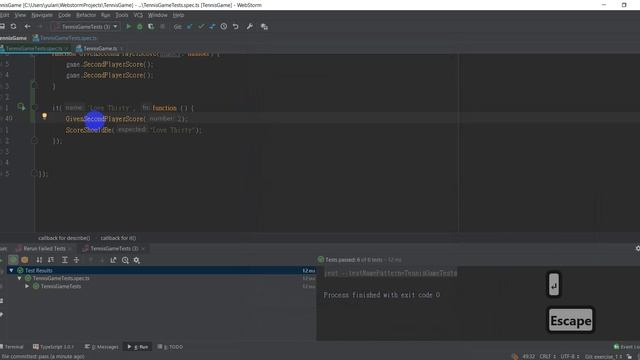Click the yellow lightbulb intention icon
Image resolution: width=640 pixels, height=360 pixels.
44,116
